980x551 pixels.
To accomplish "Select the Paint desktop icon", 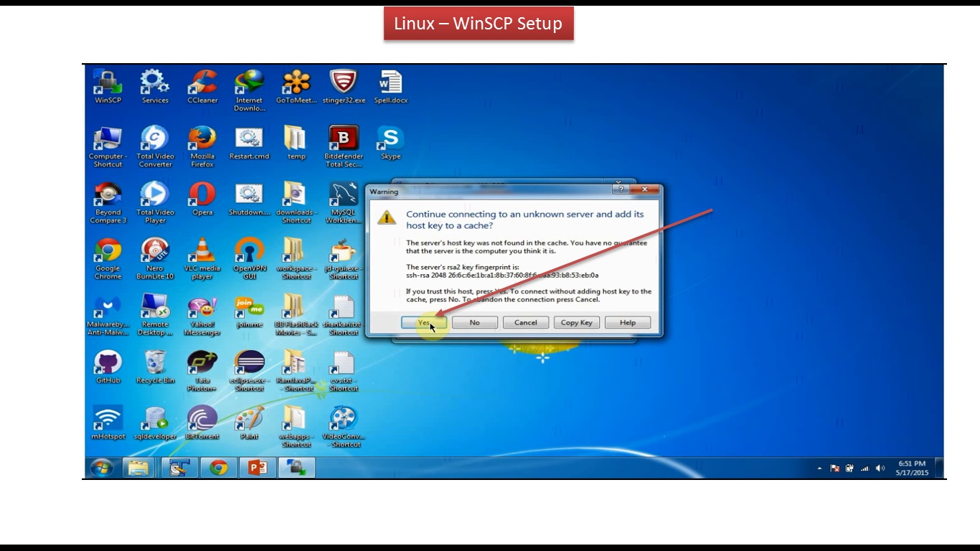I will pyautogui.click(x=249, y=423).
